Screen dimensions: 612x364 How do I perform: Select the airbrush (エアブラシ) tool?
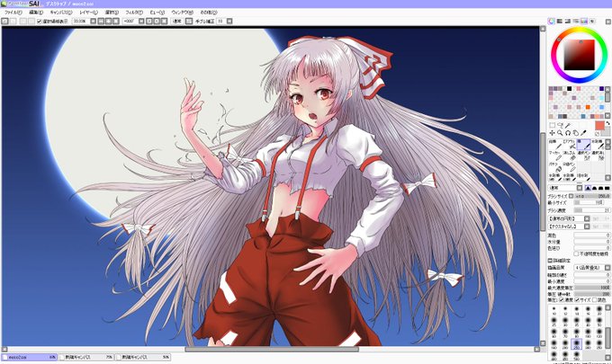tap(569, 145)
